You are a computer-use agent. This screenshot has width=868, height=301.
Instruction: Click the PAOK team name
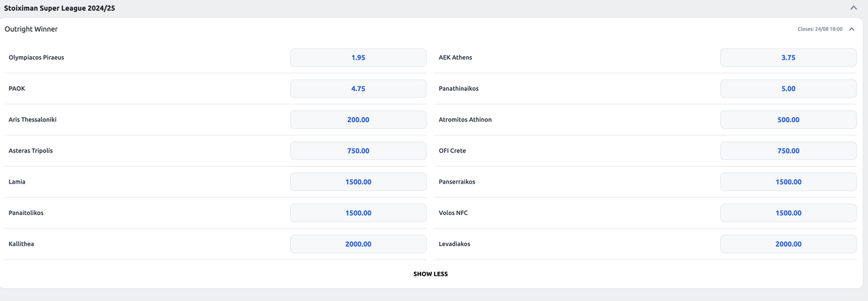[17, 89]
